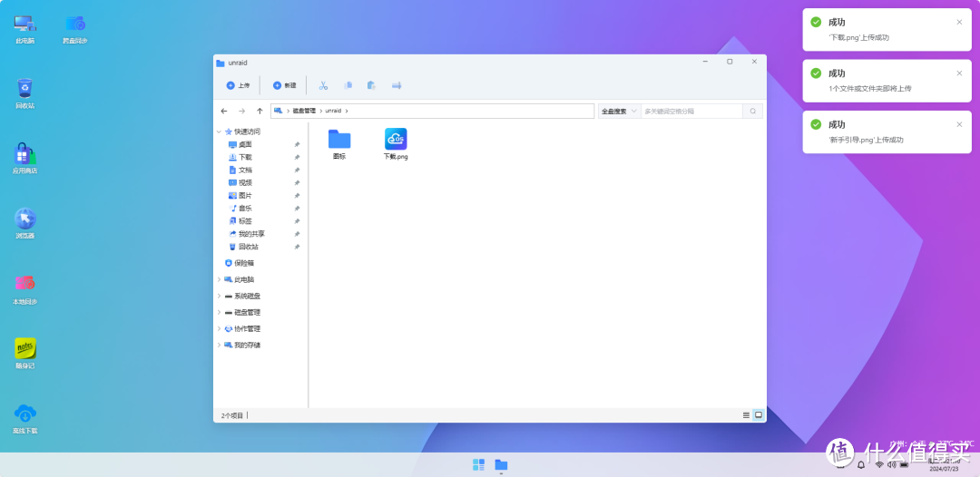Open the start menu on taskbar
Image resolution: width=980 pixels, height=477 pixels.
click(479, 464)
